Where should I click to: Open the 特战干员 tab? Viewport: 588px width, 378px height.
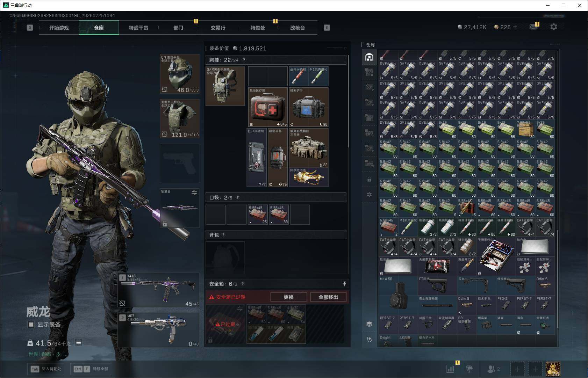(x=138, y=28)
